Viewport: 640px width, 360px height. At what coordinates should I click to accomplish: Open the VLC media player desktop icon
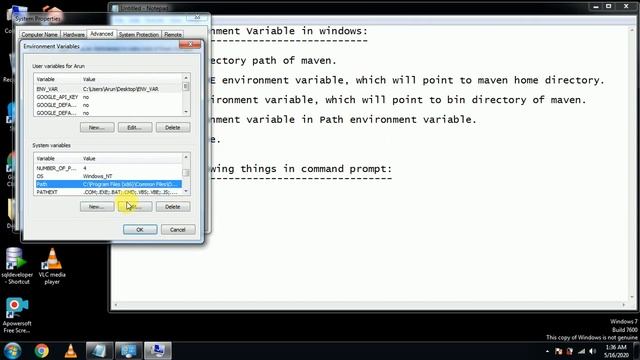52,266
